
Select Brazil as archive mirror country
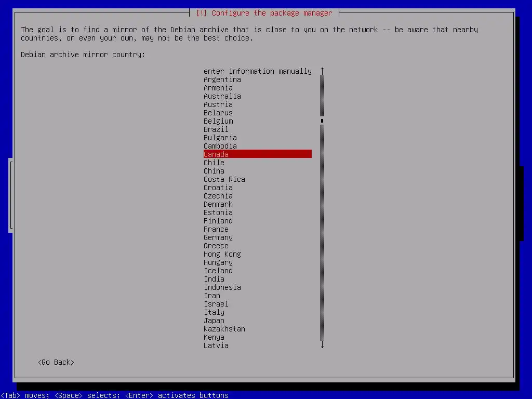(258, 129)
